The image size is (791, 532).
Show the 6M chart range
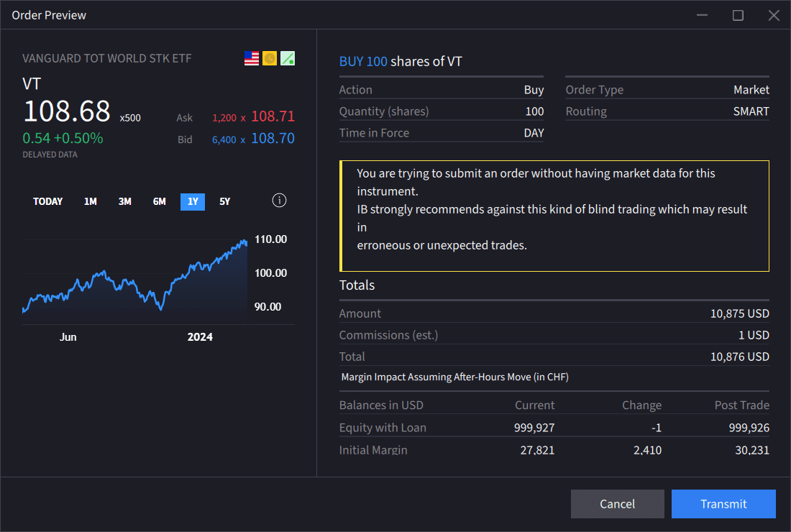(x=159, y=202)
